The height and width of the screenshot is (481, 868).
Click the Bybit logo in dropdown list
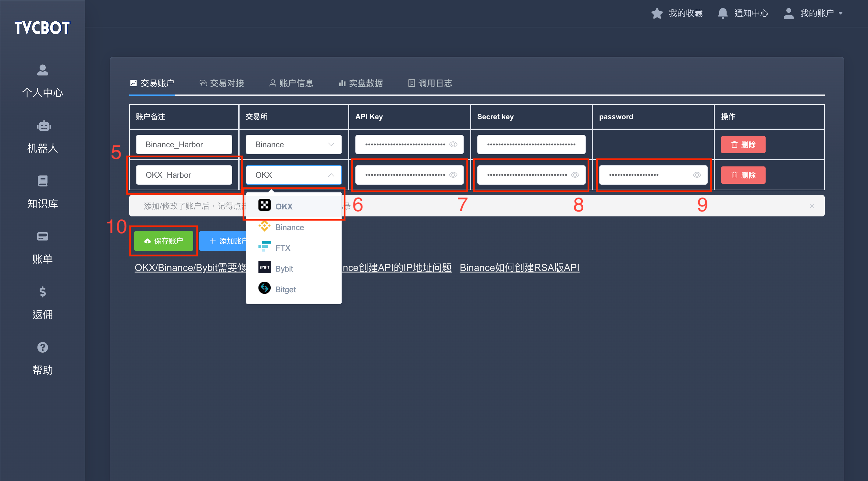265,267
